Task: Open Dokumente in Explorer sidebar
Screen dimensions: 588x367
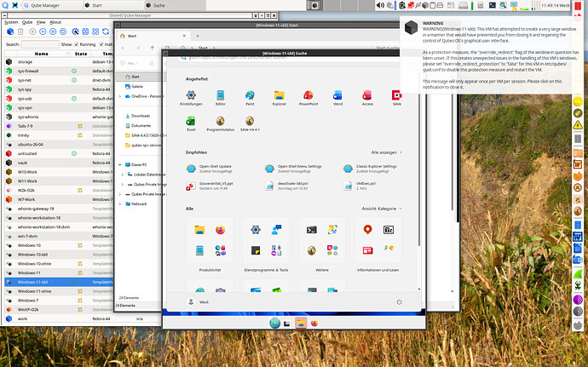Action: pos(138,125)
